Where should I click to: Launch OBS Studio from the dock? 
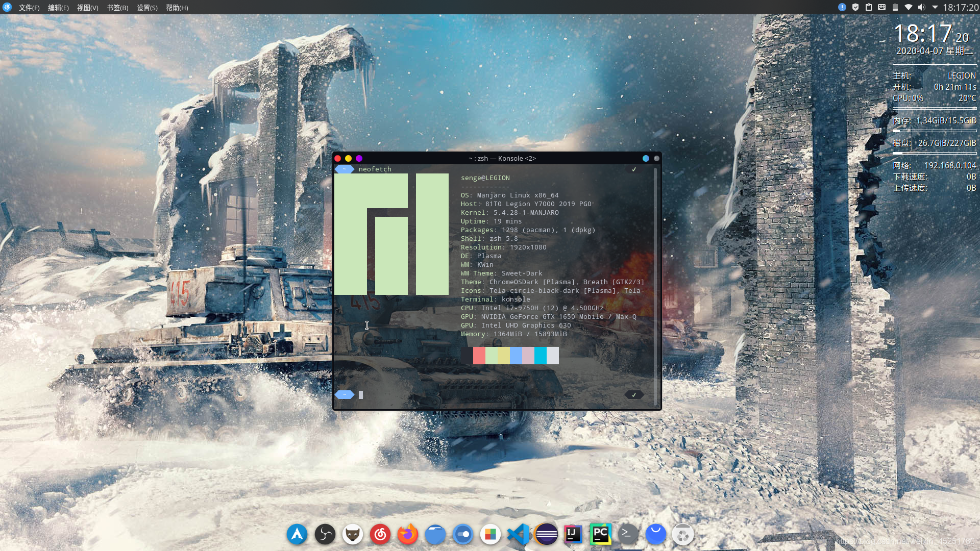[325, 534]
